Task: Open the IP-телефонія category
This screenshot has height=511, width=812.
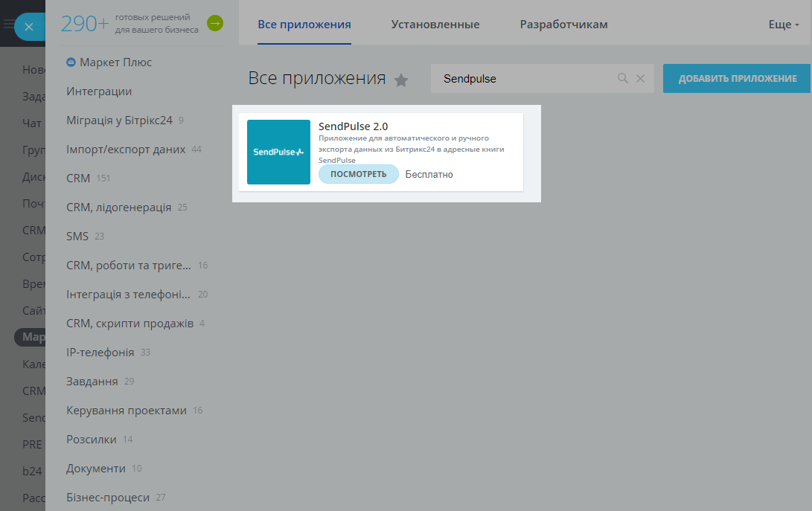Action: coord(108,352)
